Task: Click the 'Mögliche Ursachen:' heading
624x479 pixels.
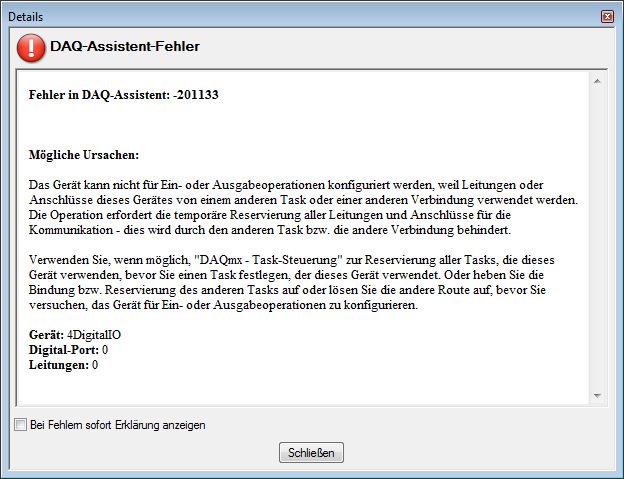Action: [x=84, y=155]
